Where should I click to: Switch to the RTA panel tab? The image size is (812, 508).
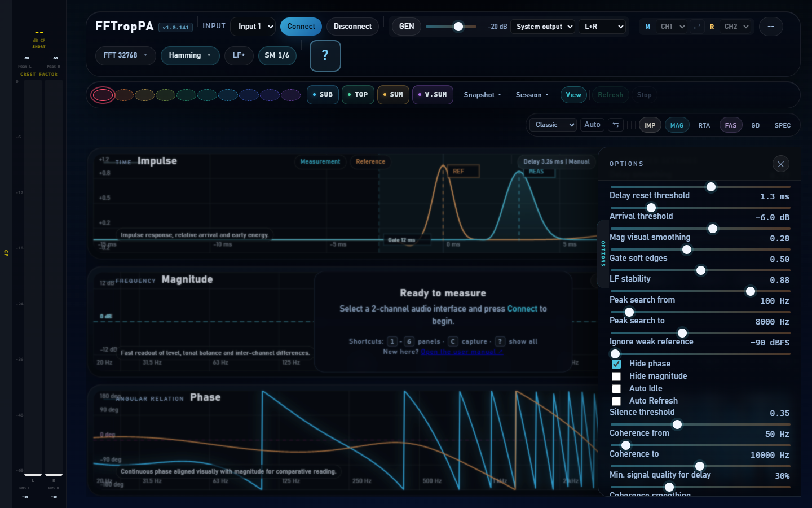[x=704, y=125]
